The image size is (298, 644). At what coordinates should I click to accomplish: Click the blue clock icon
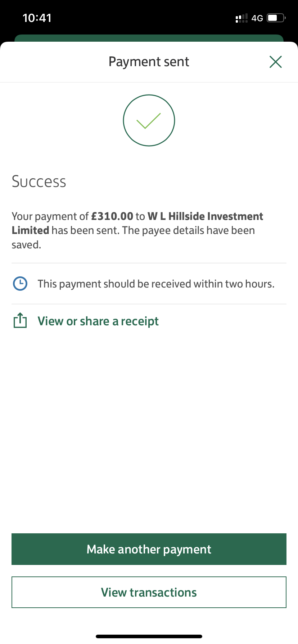tap(20, 284)
